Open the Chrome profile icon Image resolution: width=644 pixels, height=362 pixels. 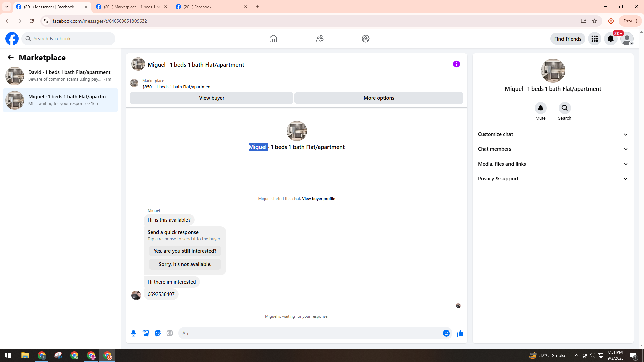(x=611, y=21)
